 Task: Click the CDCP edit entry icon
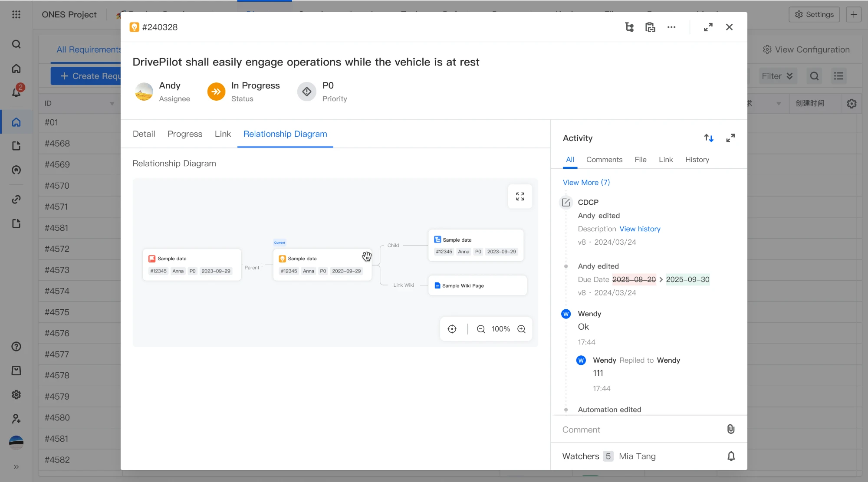pyautogui.click(x=566, y=202)
